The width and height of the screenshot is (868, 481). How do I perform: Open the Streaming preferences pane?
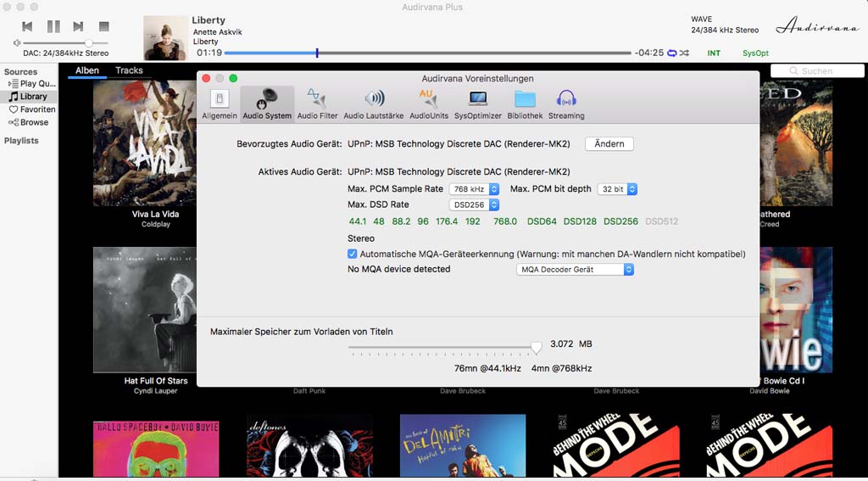point(566,104)
